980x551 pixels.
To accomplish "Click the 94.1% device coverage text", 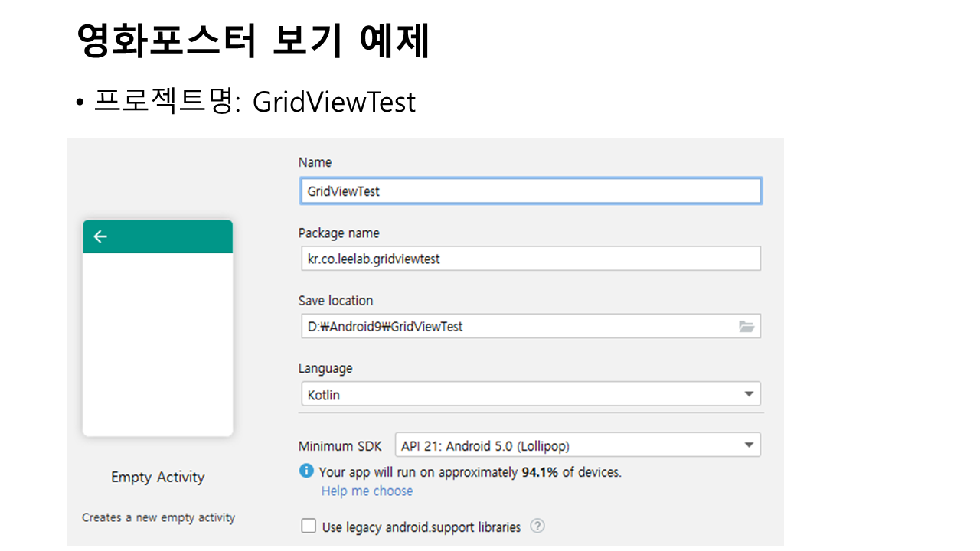I will coord(540,472).
